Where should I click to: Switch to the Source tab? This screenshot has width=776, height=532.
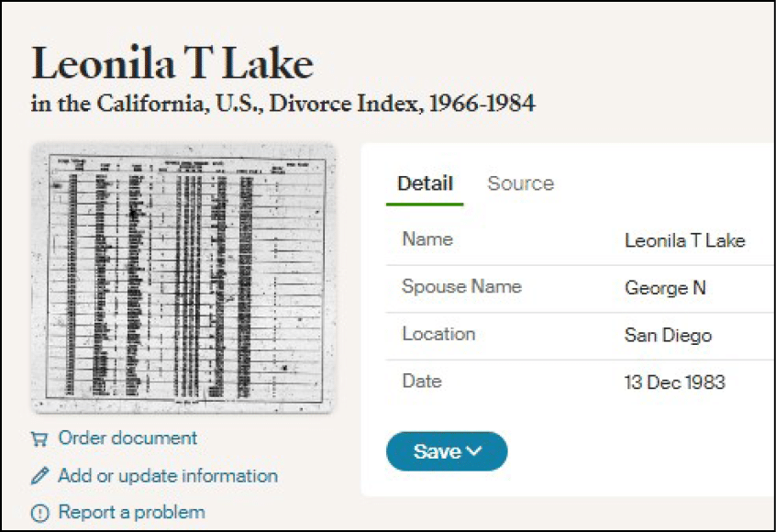(x=520, y=183)
